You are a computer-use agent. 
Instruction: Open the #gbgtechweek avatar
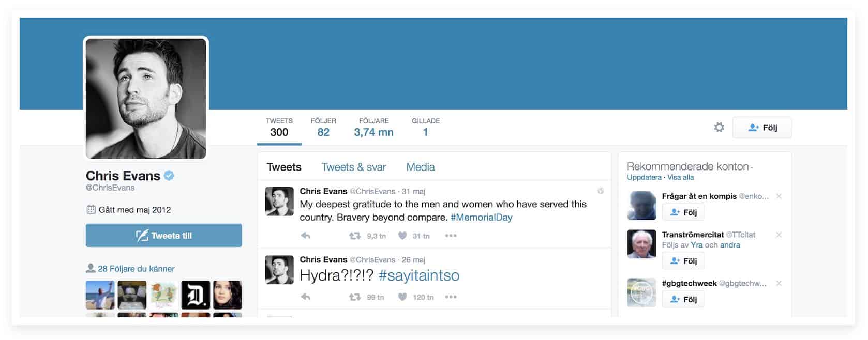point(641,292)
